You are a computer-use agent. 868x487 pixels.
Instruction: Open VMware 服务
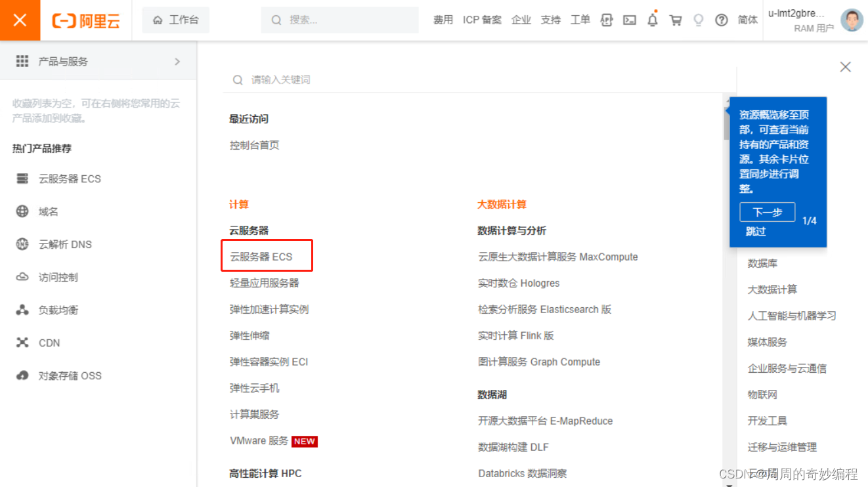click(x=259, y=440)
